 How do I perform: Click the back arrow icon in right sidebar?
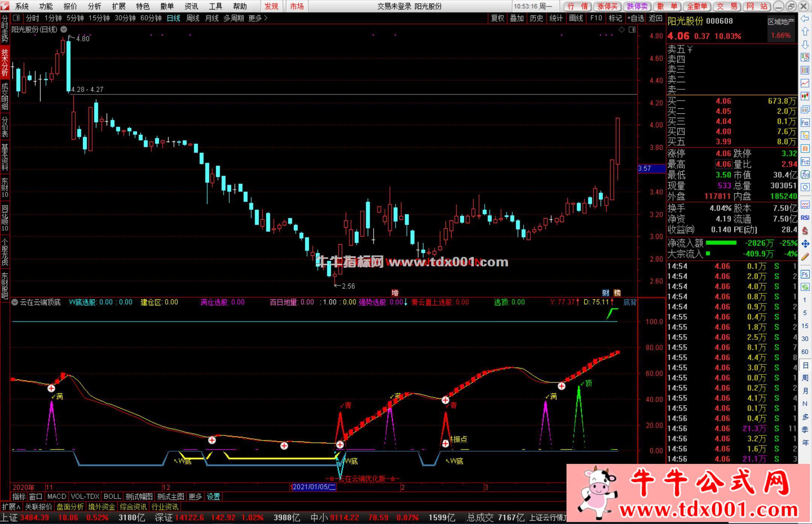pyautogui.click(x=805, y=19)
